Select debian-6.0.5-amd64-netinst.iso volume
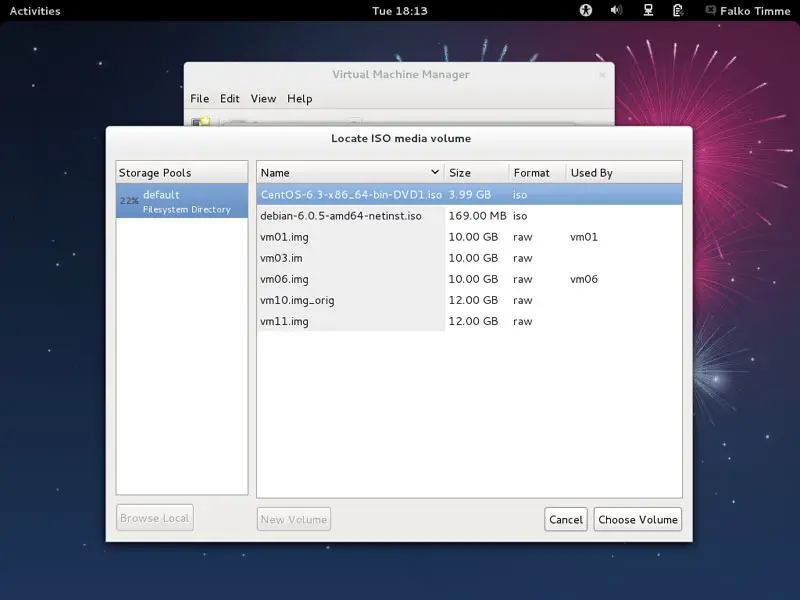Viewport: 800px width, 600px height. pyautogui.click(x=340, y=216)
